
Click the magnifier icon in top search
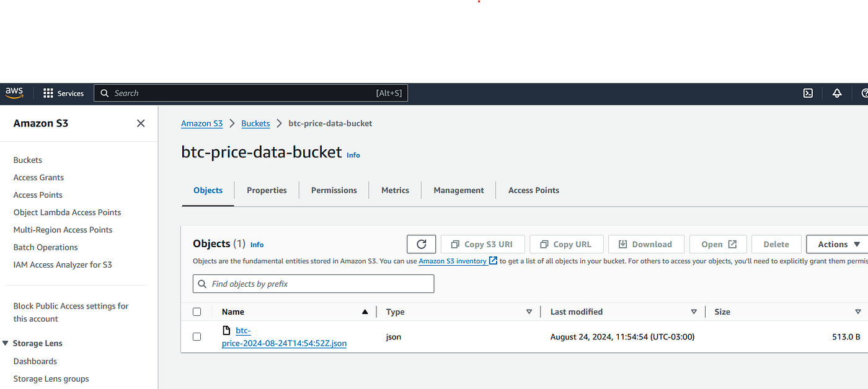[x=105, y=93]
